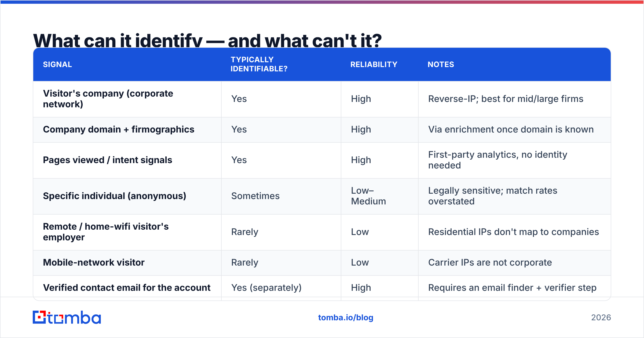Viewport: 644px width, 338px height.
Task: Click 'High' in the Company domain row
Action: pyautogui.click(x=361, y=130)
